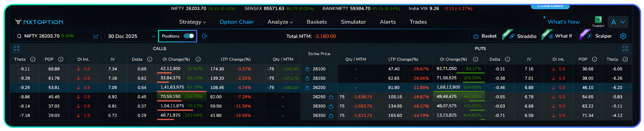This screenshot has height=131, width=644.
Task: Click the POP info icon in Calls
Action: click(x=61, y=59)
